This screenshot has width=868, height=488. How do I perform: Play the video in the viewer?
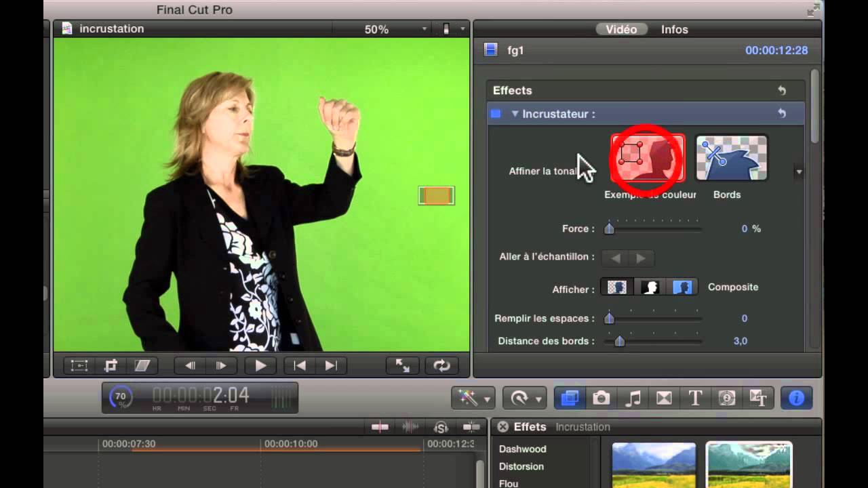pyautogui.click(x=260, y=365)
